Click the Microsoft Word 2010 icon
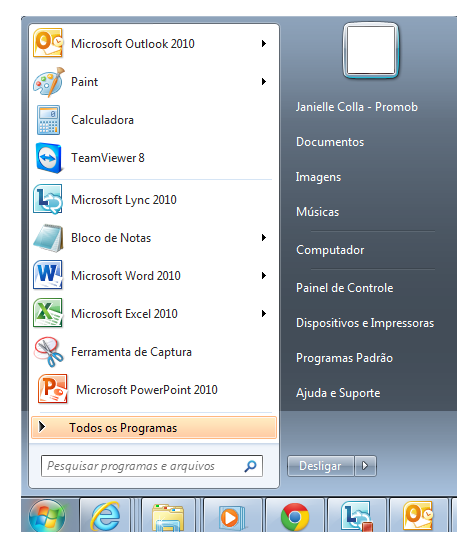Screen dimensions: 470x545 click(48, 275)
